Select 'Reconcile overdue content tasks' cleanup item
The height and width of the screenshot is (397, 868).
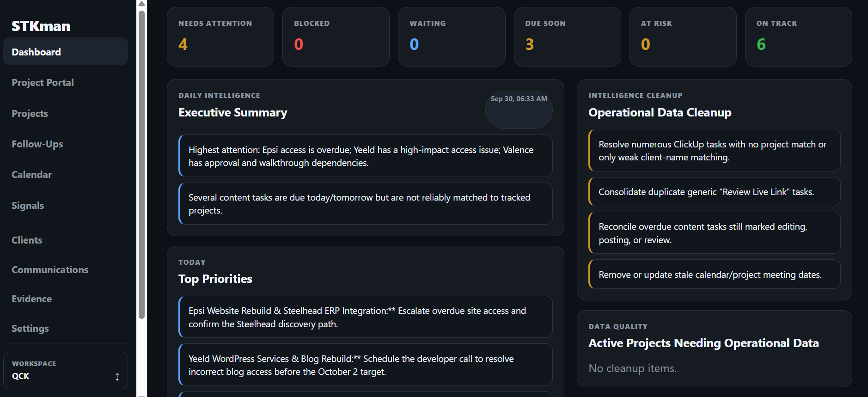click(x=715, y=233)
